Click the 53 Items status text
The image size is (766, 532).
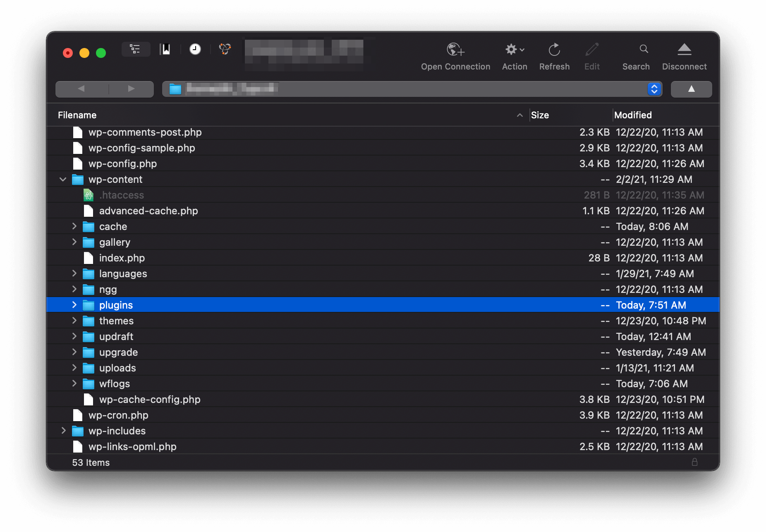click(x=91, y=463)
